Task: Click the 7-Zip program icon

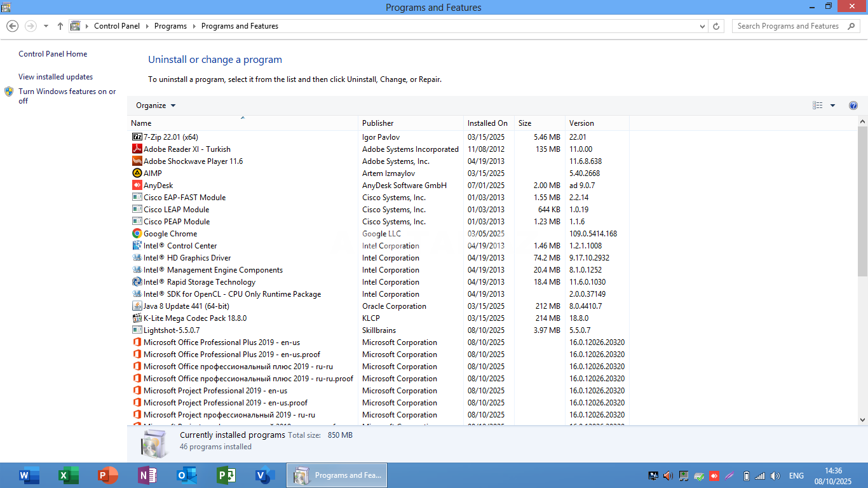Action: click(137, 137)
